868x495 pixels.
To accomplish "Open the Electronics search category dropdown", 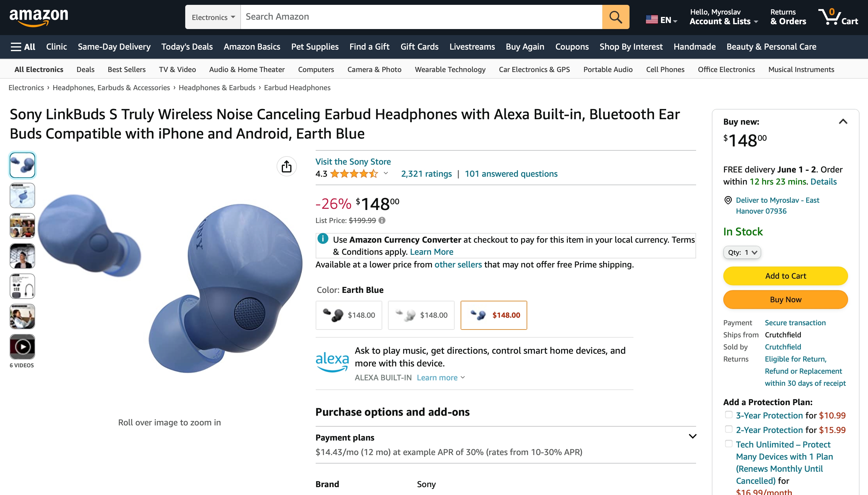I will (213, 17).
